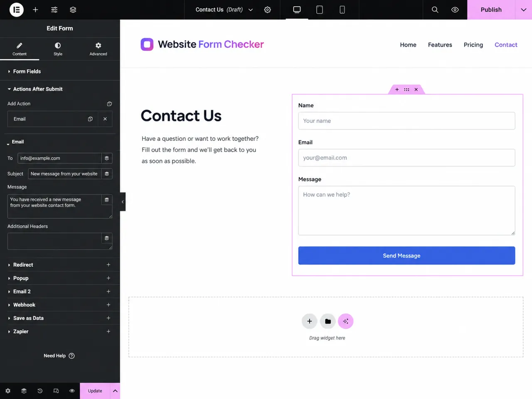
Task: Toggle preview eye icon in bottom bar
Action: coord(72,391)
